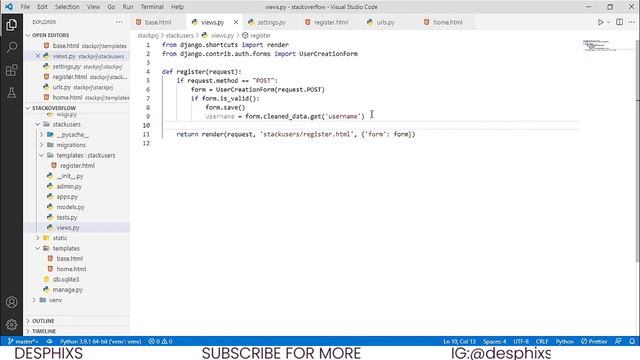Open the Terminal menu
640x360 pixels.
(152, 7)
